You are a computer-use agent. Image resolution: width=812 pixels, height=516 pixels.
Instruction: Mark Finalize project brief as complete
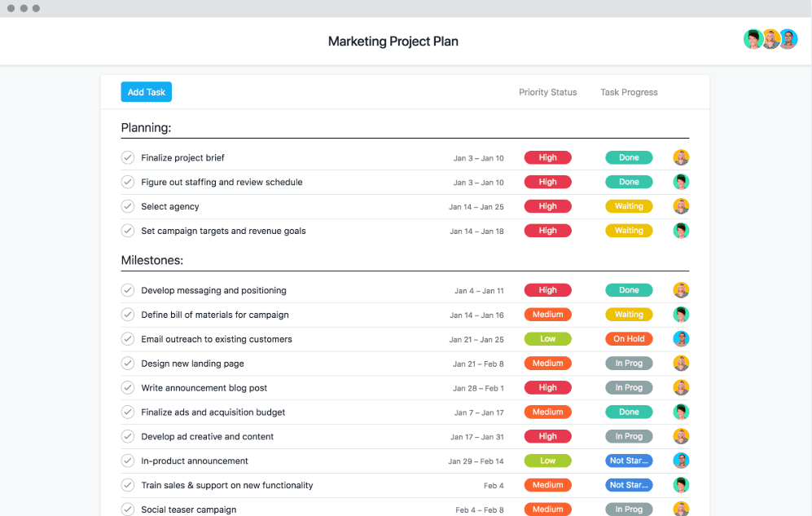click(128, 157)
